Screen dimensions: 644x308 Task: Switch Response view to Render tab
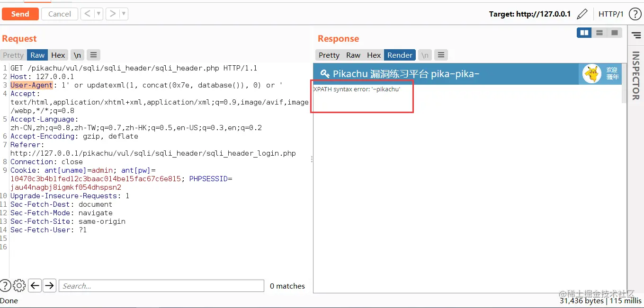click(x=400, y=55)
